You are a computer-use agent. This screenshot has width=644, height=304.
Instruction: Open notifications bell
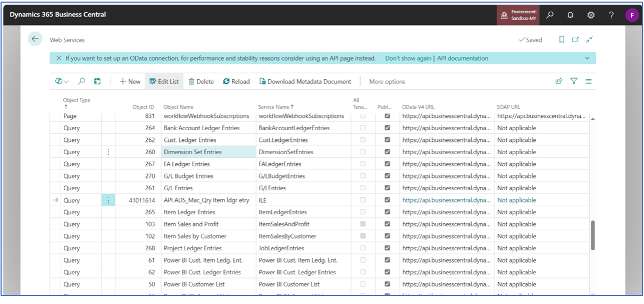pos(570,15)
